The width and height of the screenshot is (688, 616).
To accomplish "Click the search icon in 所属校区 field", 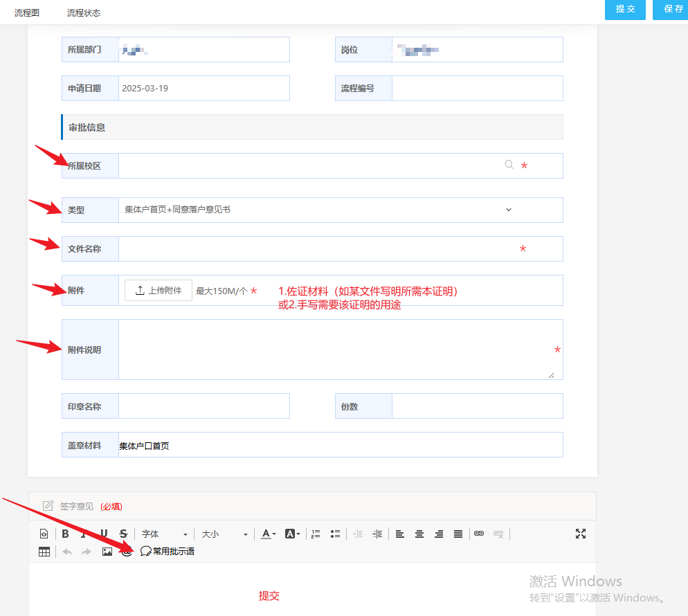I will pos(509,165).
